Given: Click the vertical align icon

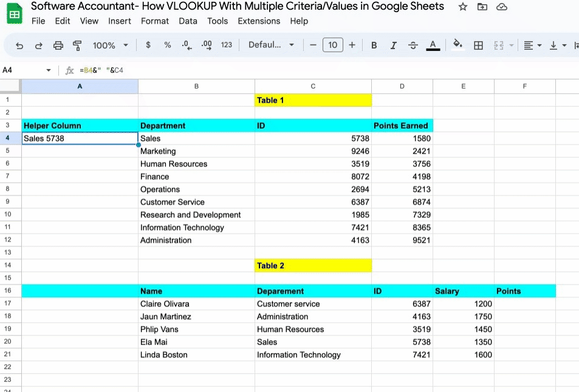Looking at the screenshot, I should (x=553, y=46).
